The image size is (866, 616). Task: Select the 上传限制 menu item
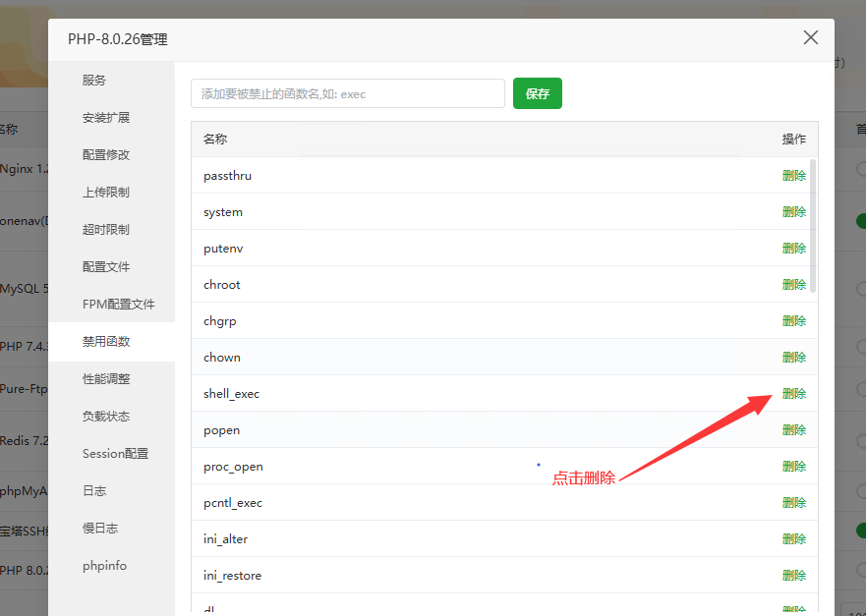click(106, 193)
